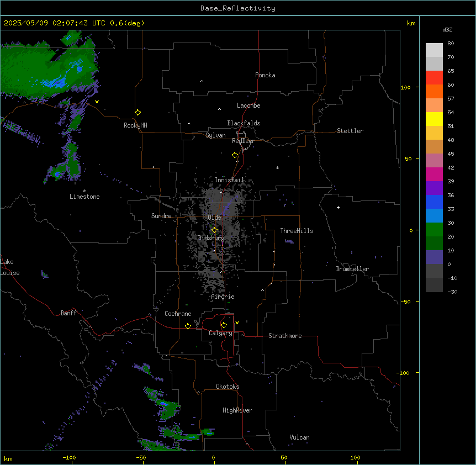
Task: Pick the red 60-65 dBZ legend swatch
Action: coord(434,77)
